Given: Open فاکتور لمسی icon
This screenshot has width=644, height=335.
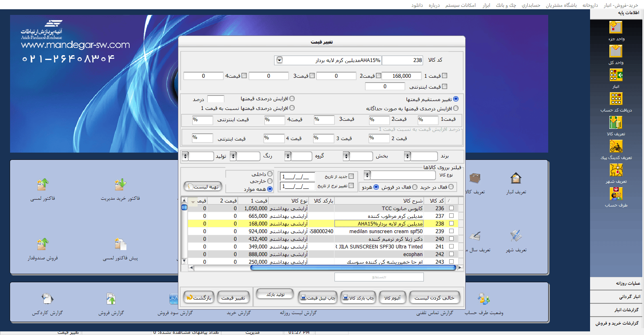Looking at the screenshot, I should (43, 185).
